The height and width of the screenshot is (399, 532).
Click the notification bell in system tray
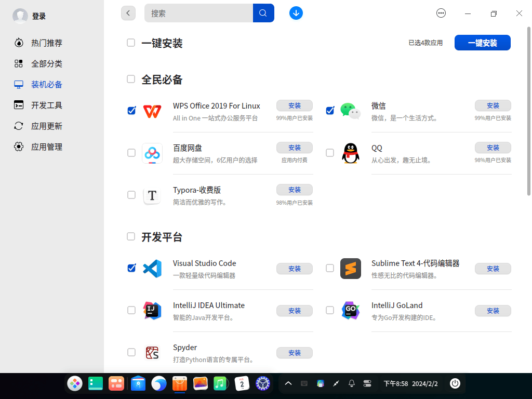tap(351, 383)
